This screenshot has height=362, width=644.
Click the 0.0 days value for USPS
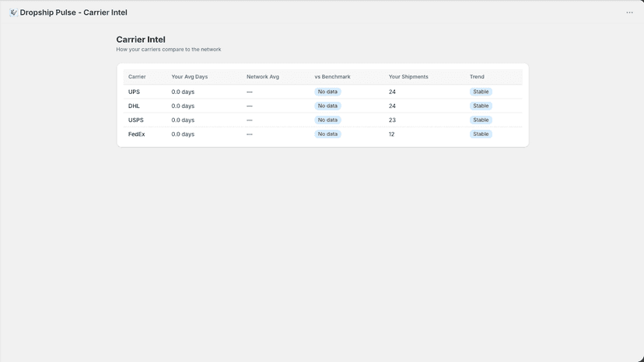coord(183,120)
